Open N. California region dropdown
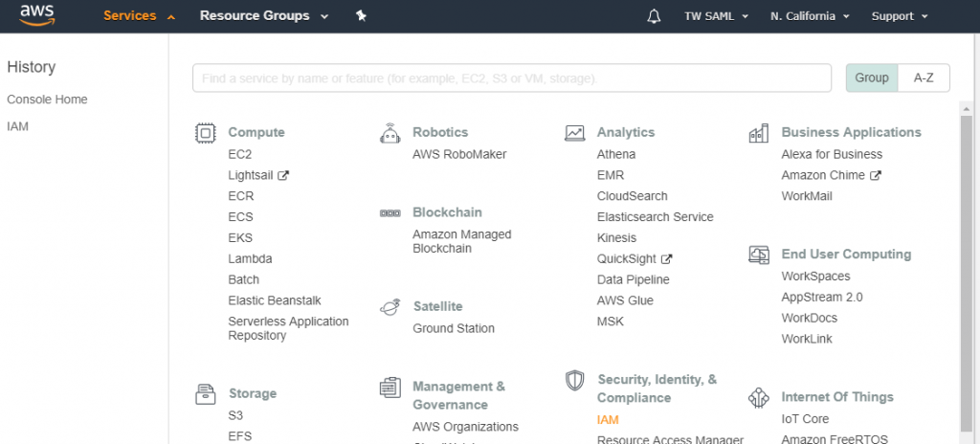Image resolution: width=980 pixels, height=444 pixels. (811, 16)
